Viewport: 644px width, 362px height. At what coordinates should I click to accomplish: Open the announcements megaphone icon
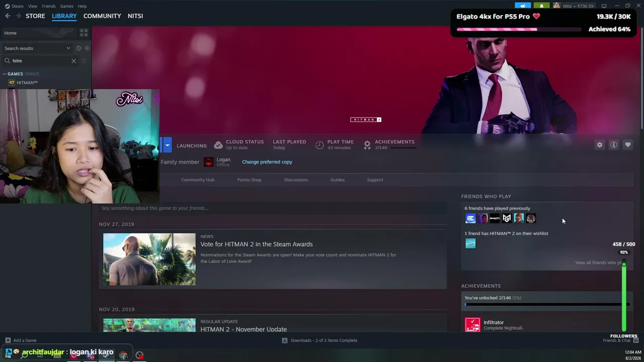coord(523,6)
